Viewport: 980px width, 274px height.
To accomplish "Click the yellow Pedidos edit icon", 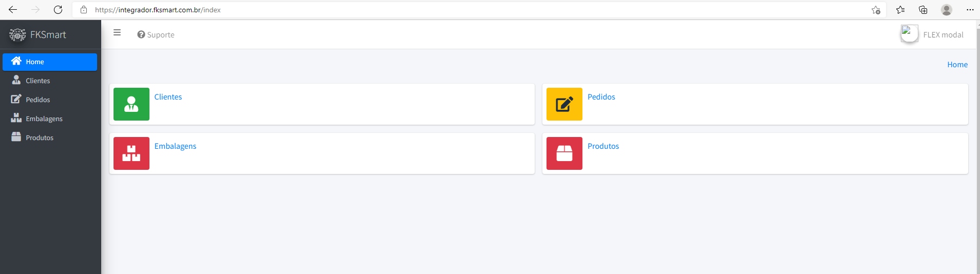I will pos(564,104).
